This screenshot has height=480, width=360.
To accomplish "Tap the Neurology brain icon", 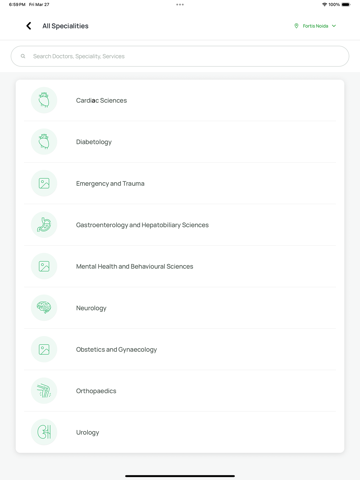I will (44, 308).
